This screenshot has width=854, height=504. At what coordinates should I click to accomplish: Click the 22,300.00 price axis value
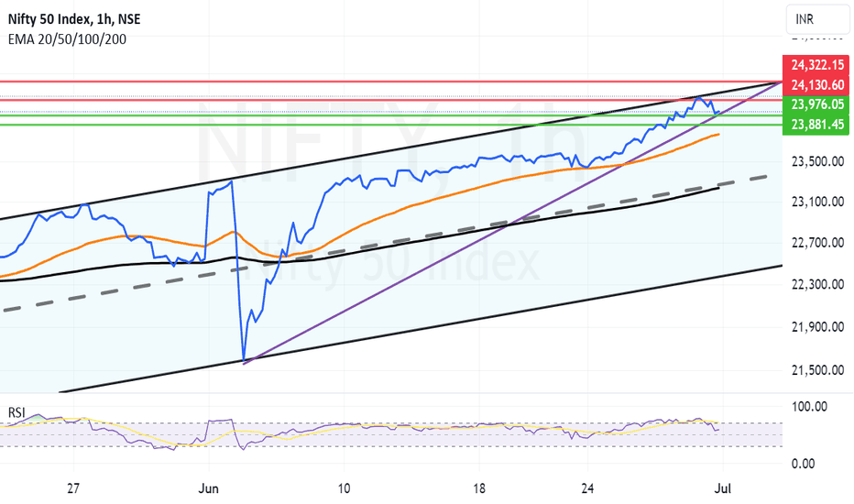[x=817, y=284]
